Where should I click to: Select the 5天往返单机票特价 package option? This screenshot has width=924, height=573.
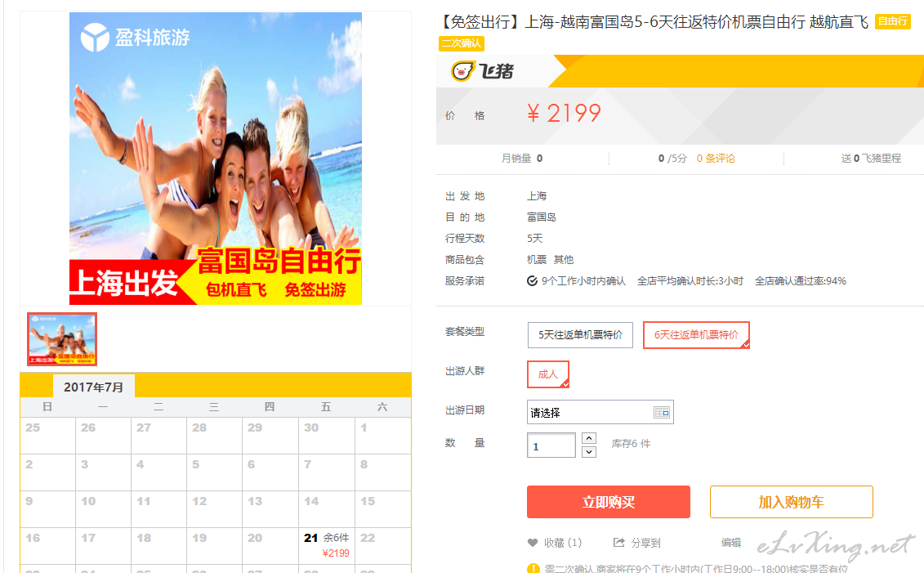580,335
